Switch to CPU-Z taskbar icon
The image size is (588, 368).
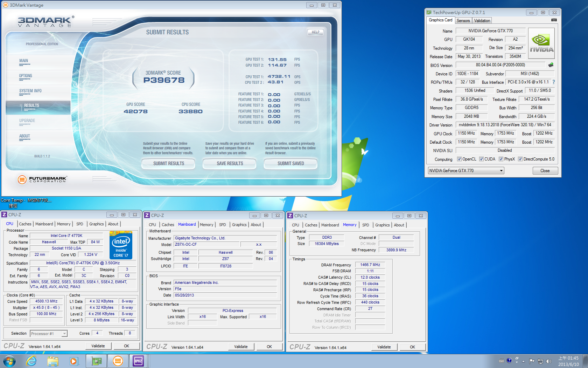point(139,361)
